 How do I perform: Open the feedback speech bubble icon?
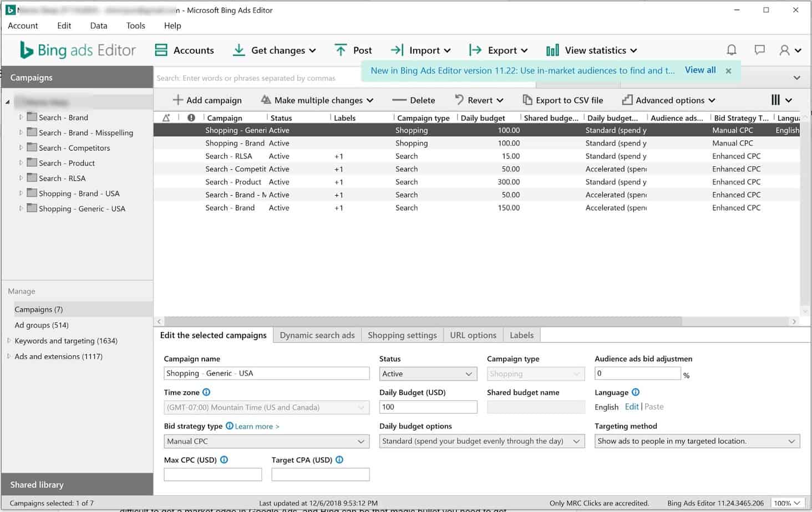point(759,50)
